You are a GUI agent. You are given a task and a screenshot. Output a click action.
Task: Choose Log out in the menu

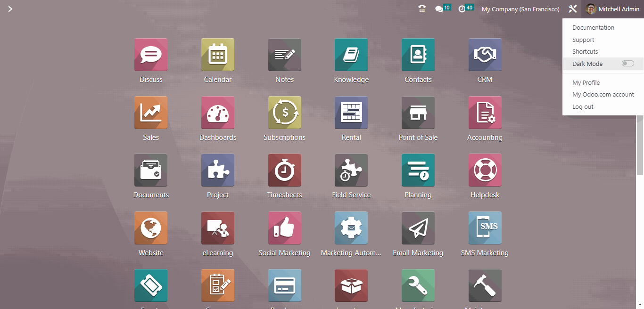583,107
